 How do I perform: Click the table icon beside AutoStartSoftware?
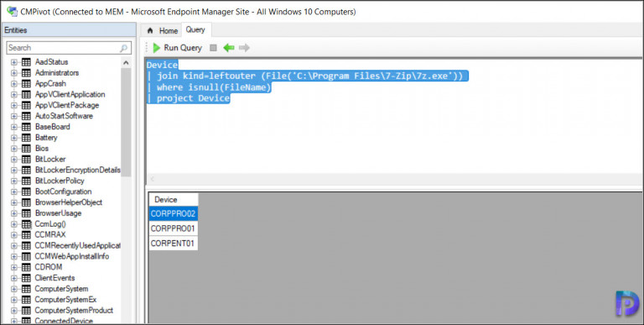point(26,116)
